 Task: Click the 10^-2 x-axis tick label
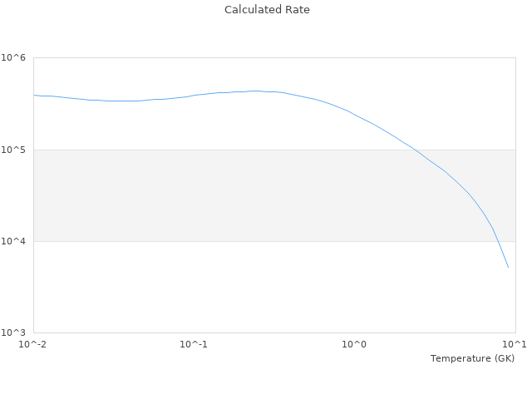(33, 344)
